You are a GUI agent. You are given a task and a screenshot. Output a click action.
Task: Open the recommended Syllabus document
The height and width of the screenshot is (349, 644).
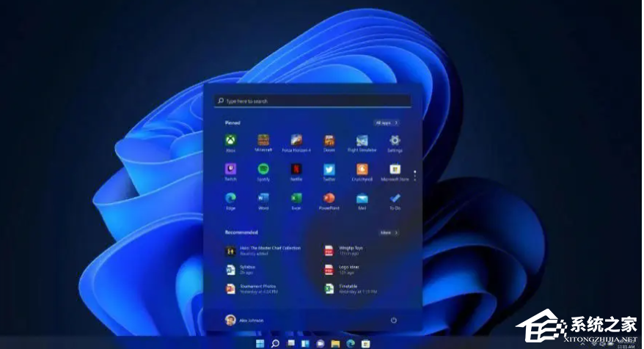[242, 269]
